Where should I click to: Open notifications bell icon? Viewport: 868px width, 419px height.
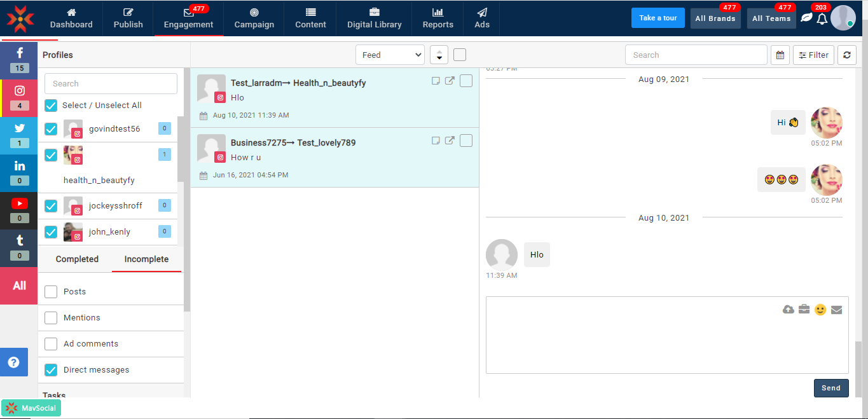[822, 19]
